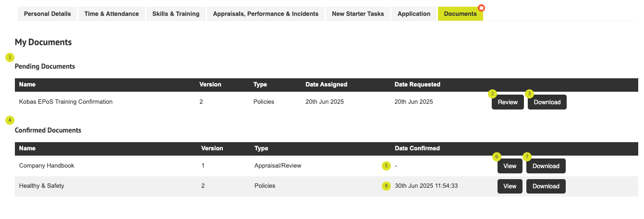Image resolution: width=644 pixels, height=219 pixels.
Task: Download the Company Handbook
Action: point(546,166)
